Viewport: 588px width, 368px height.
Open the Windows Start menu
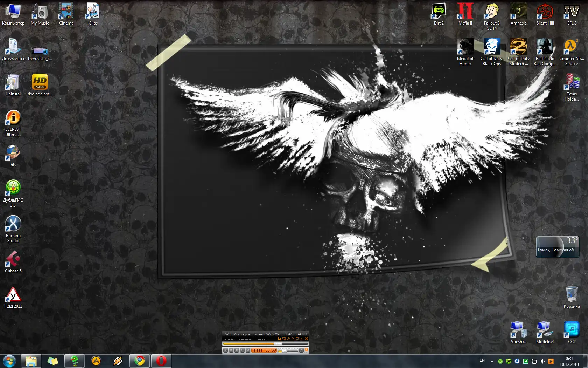click(x=9, y=361)
